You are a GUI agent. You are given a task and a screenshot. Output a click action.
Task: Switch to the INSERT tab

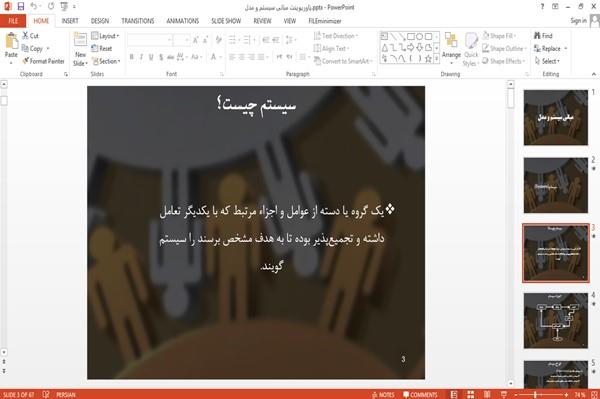click(x=70, y=21)
